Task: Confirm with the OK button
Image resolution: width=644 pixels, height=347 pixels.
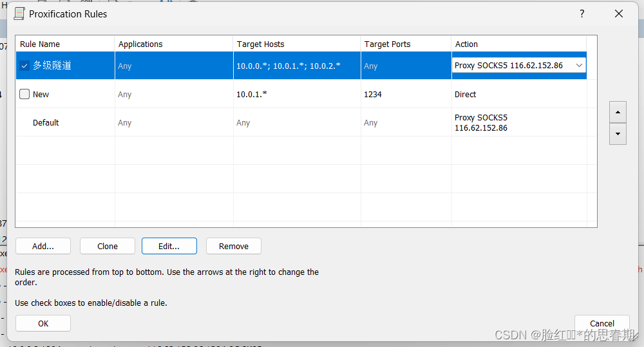Action: pyautogui.click(x=43, y=323)
